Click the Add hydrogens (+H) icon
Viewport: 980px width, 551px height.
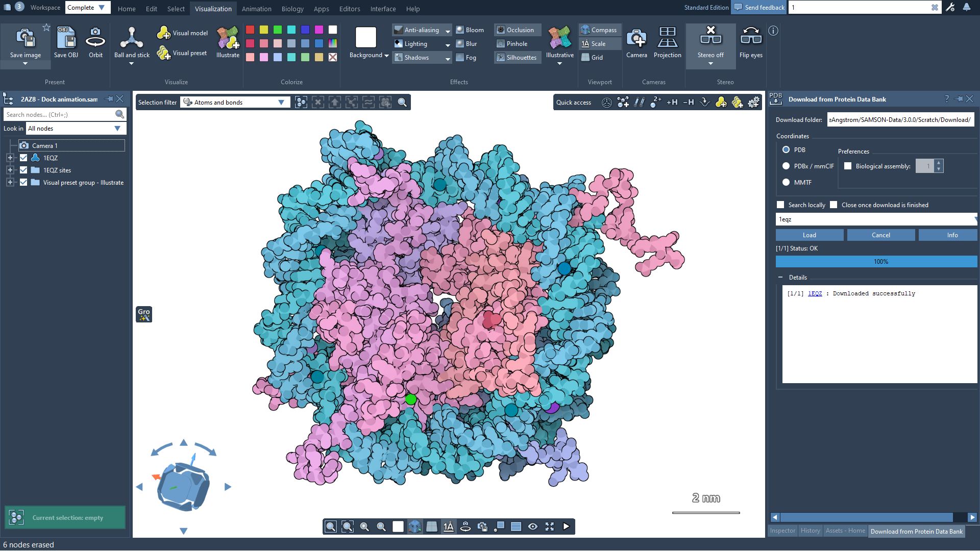click(x=672, y=103)
